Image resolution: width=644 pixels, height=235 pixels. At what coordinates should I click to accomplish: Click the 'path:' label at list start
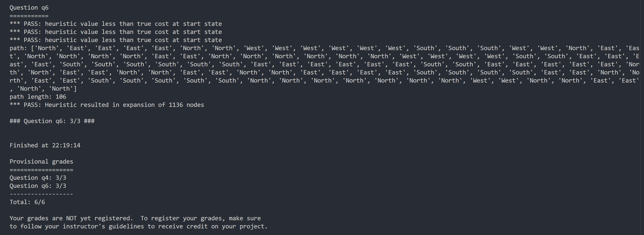pyautogui.click(x=18, y=48)
